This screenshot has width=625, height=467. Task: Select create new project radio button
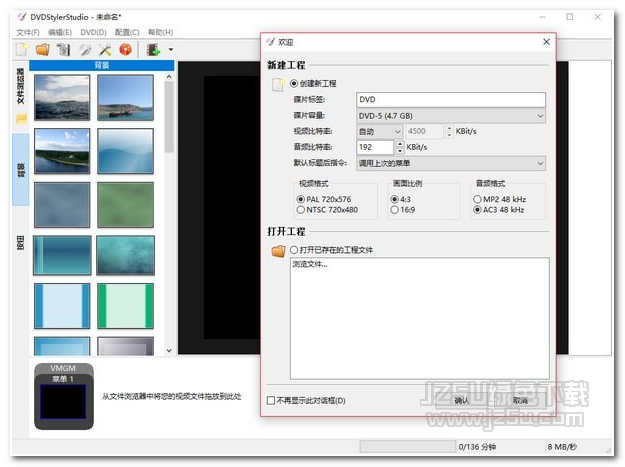tap(294, 83)
